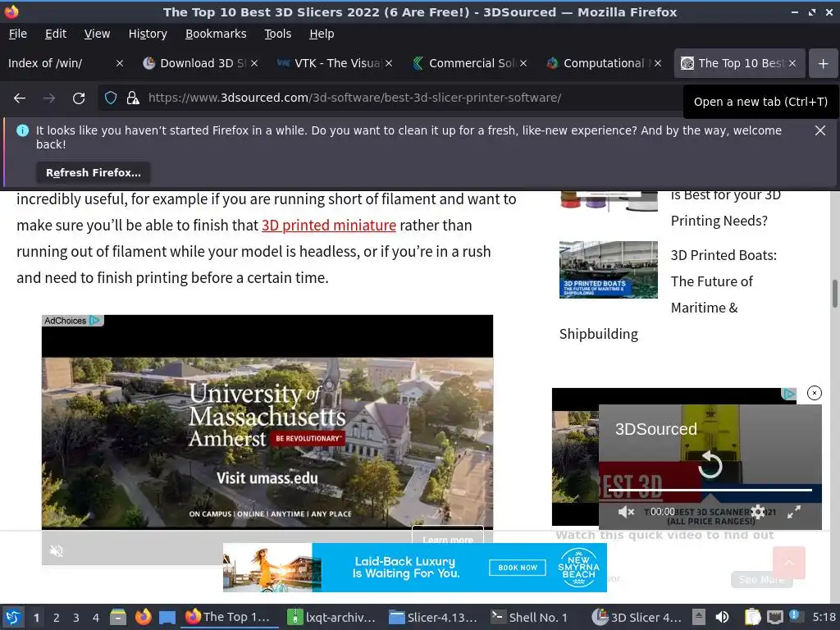The width and height of the screenshot is (840, 630).
Task: Reload the current page
Action: (79, 98)
